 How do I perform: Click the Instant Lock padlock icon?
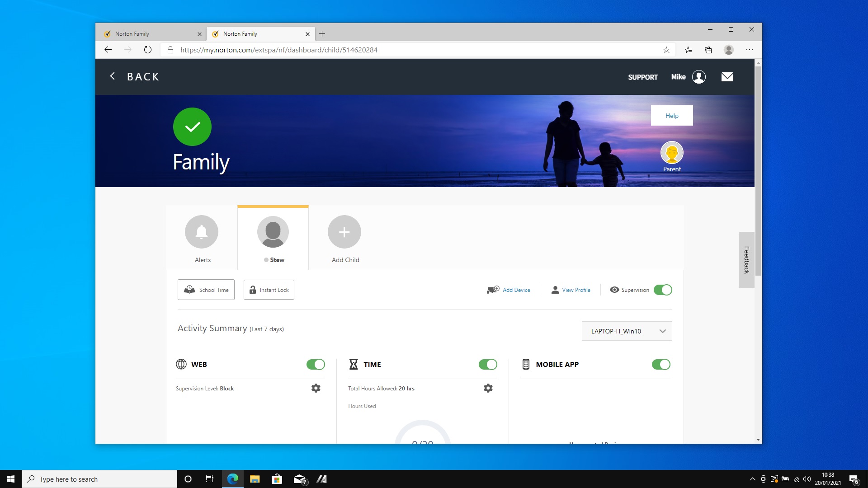253,290
